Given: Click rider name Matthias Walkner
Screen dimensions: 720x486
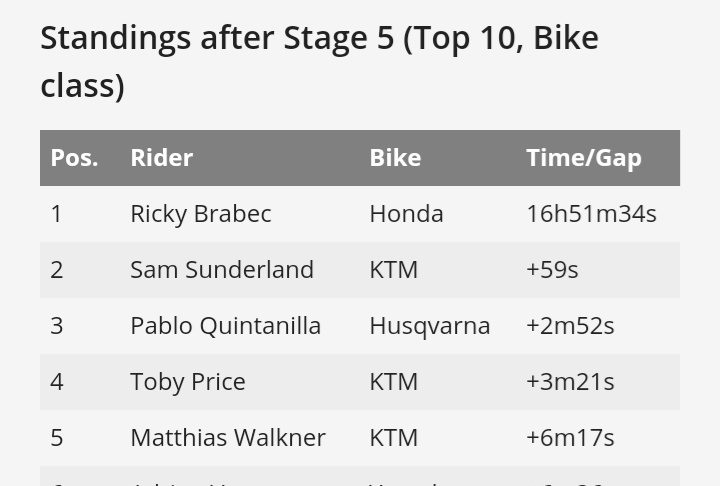Looking at the screenshot, I should tap(227, 438).
